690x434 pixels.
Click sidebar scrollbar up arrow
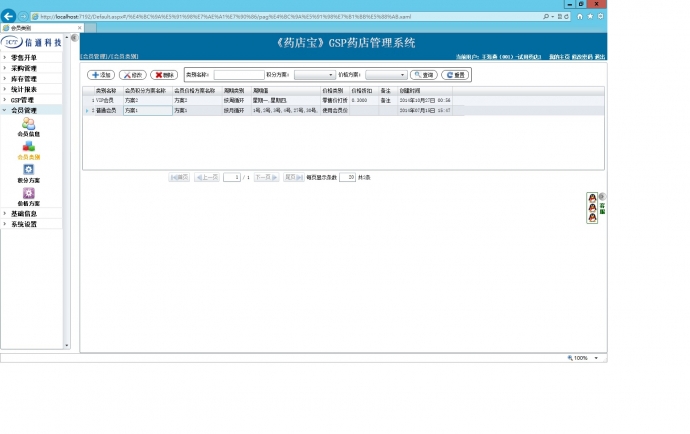pyautogui.click(x=67, y=37)
